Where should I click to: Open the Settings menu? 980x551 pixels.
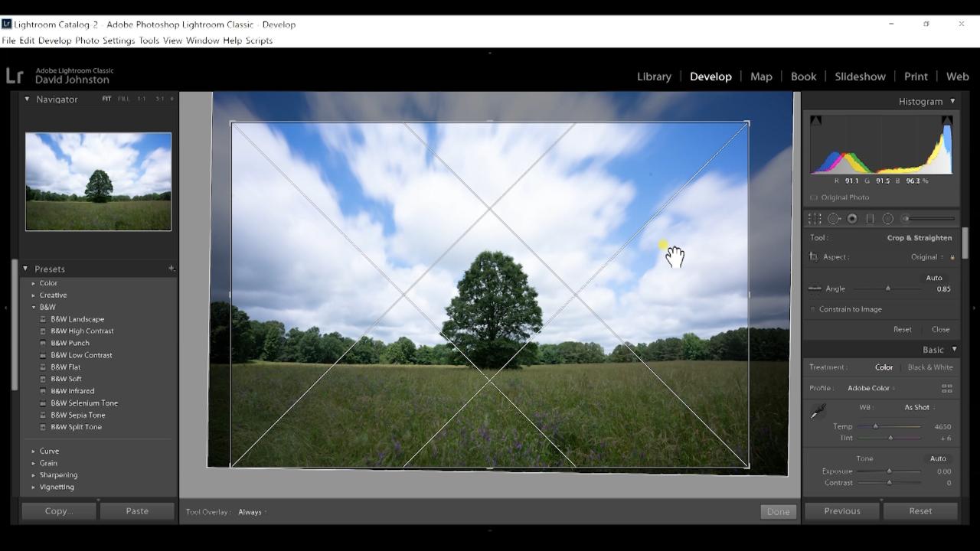(119, 40)
